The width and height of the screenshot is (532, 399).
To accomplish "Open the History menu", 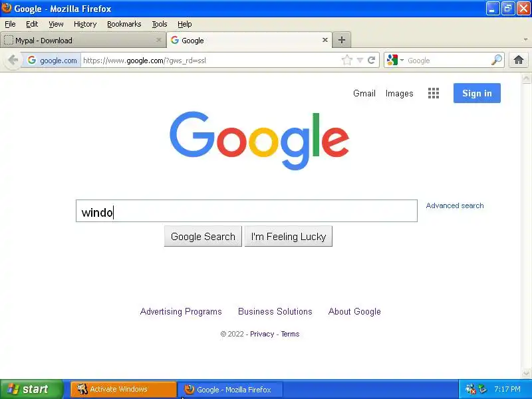I will (x=85, y=24).
